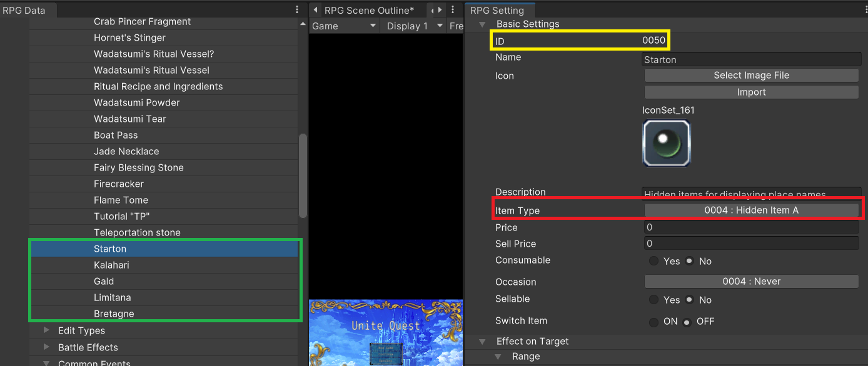Select No for Sellable
This screenshot has width=868, height=366.
689,300
